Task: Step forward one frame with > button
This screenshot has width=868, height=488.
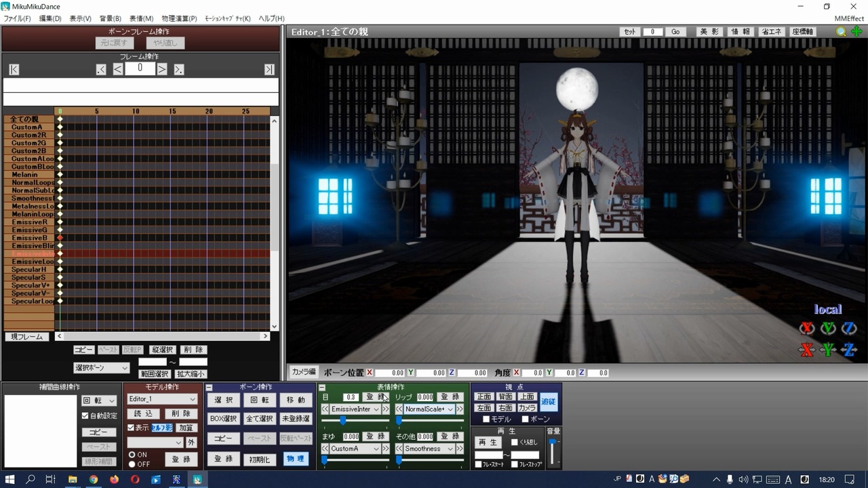Action: click(x=162, y=69)
